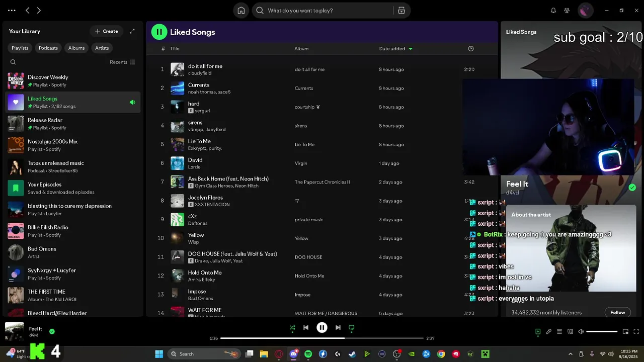Open Discord from the taskbar
The height and width of the screenshot is (362, 644).
pos(294,354)
